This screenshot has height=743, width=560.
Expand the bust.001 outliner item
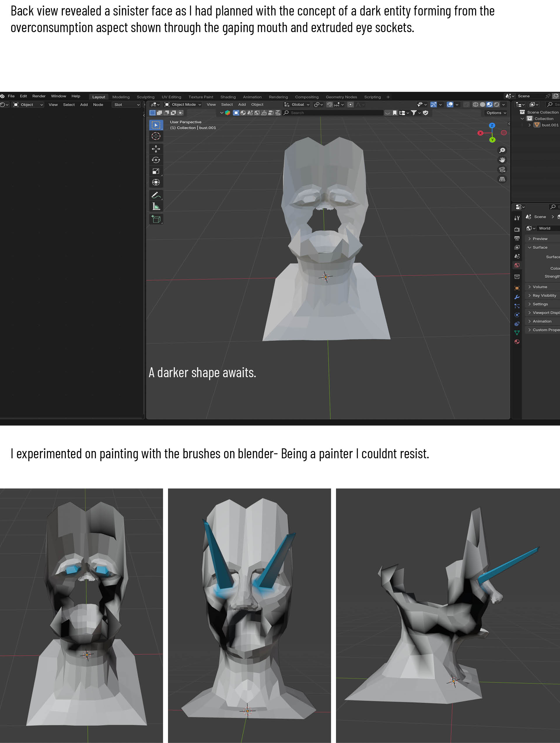tap(530, 125)
